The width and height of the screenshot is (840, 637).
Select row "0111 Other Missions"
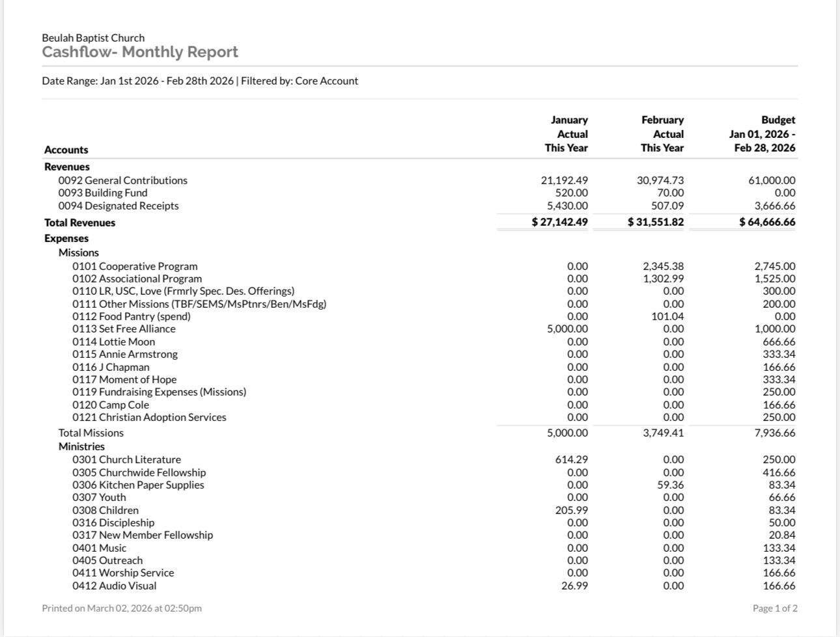[420, 304]
